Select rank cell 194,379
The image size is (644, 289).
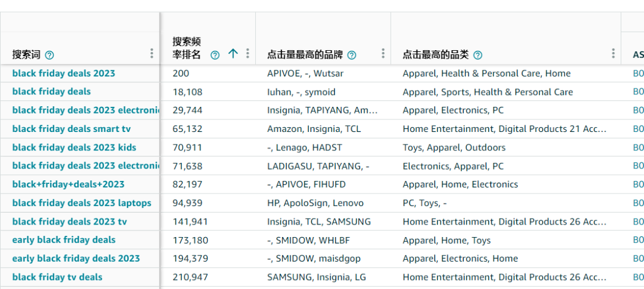tap(190, 259)
